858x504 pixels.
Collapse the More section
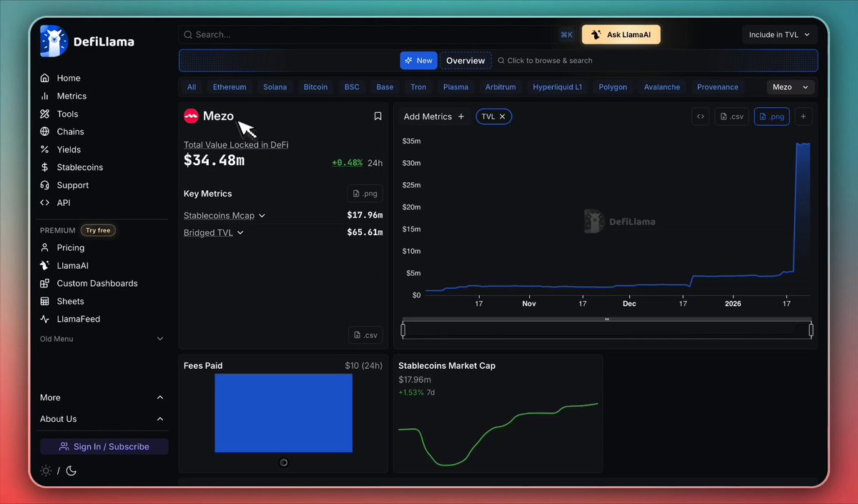coord(102,397)
